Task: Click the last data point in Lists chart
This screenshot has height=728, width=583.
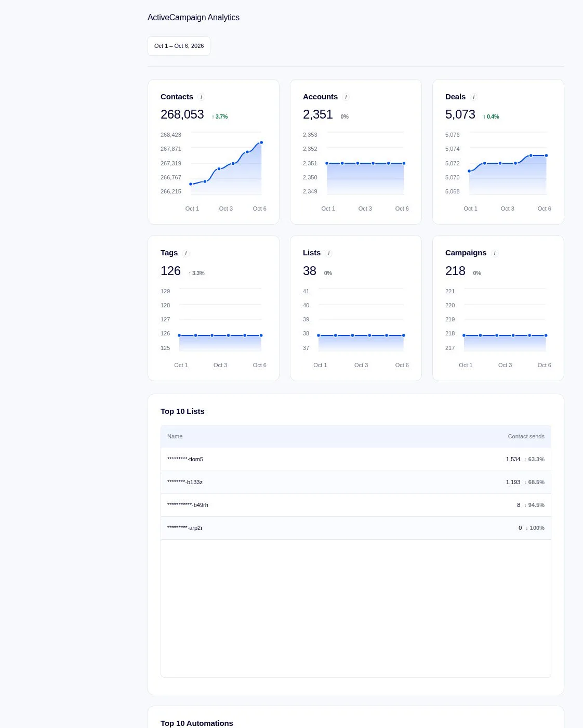Action: [404, 335]
